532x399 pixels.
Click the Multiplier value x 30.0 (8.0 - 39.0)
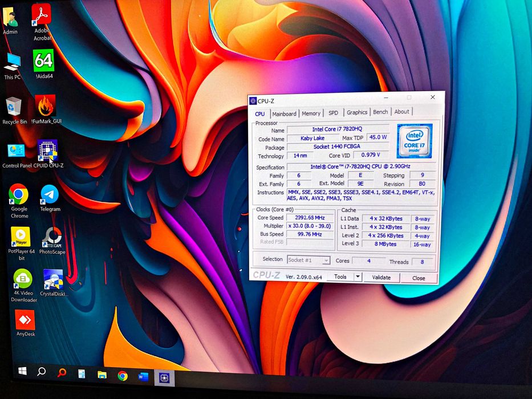point(310,226)
